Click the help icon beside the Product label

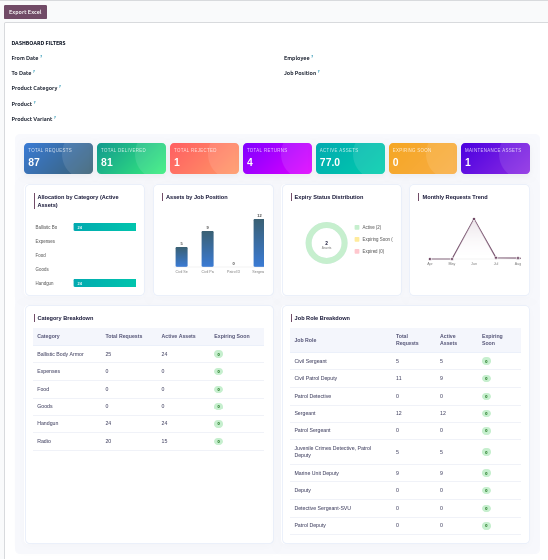tap(35, 102)
